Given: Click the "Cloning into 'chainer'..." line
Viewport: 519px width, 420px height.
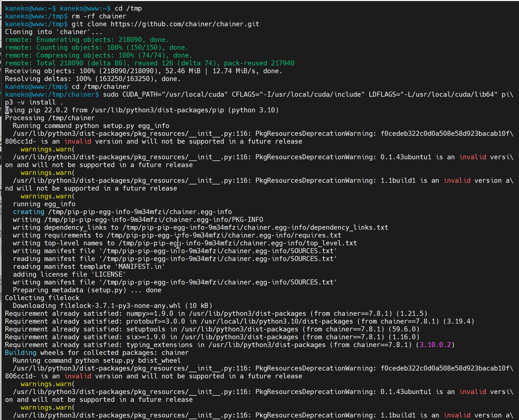Looking at the screenshot, I should click(x=54, y=32).
